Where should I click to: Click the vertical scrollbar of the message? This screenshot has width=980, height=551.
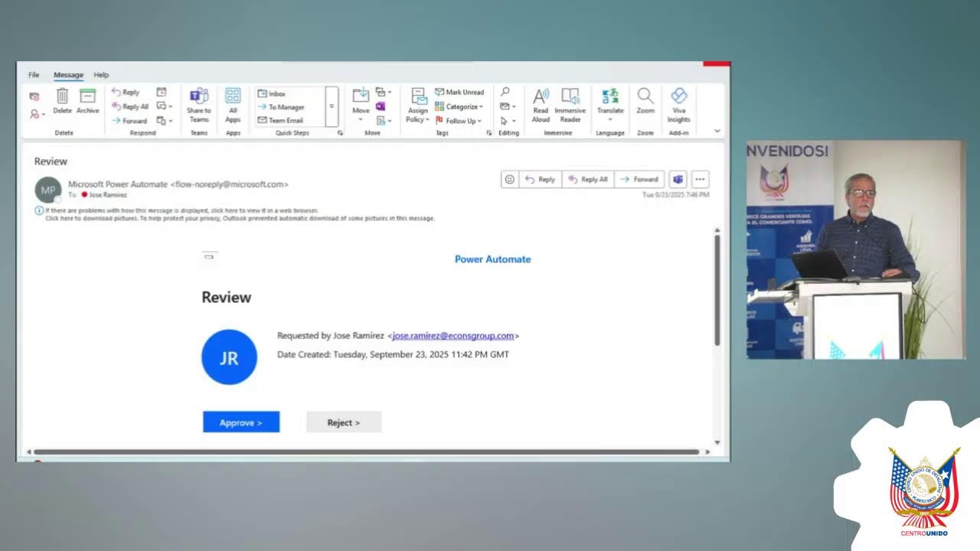tap(717, 289)
